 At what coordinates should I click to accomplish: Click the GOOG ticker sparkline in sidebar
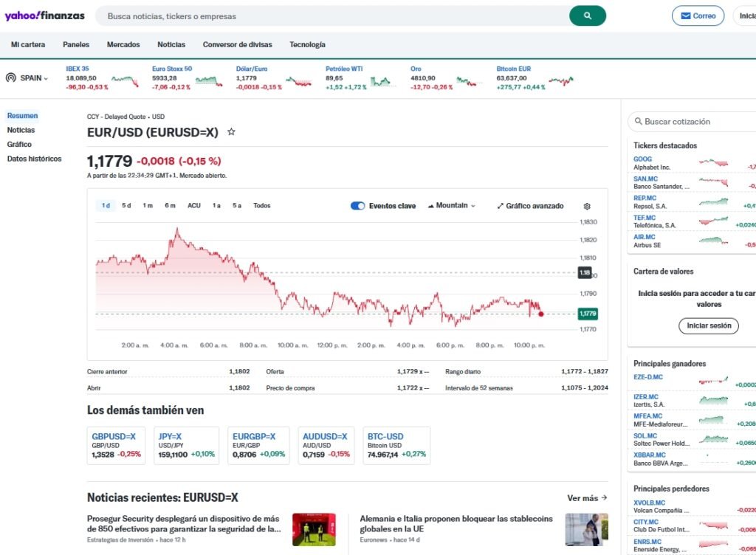714,163
